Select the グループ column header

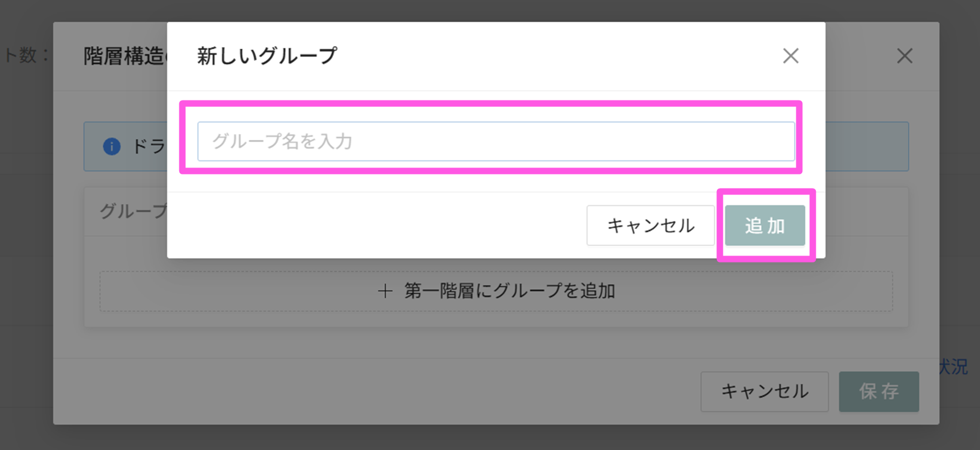(x=132, y=211)
